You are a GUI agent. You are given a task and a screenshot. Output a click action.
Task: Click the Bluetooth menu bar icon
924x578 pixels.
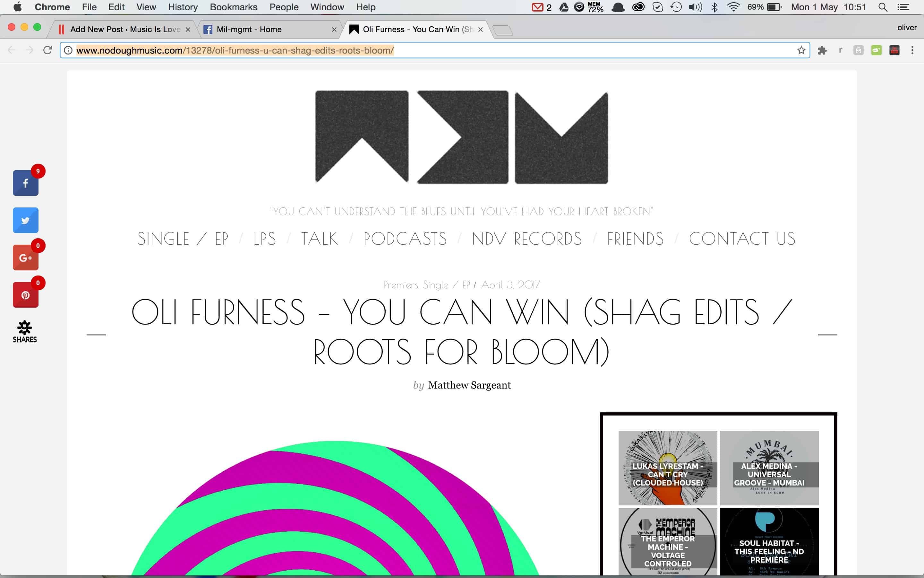[714, 7]
